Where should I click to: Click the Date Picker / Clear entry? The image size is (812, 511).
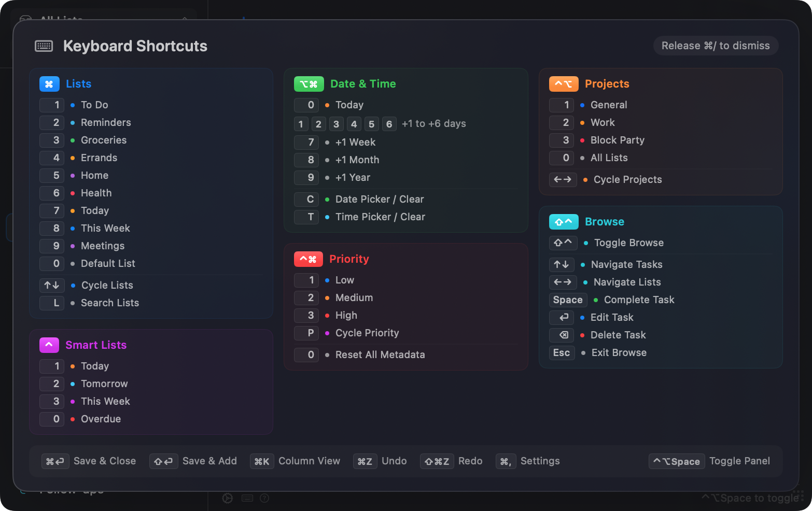pyautogui.click(x=380, y=200)
